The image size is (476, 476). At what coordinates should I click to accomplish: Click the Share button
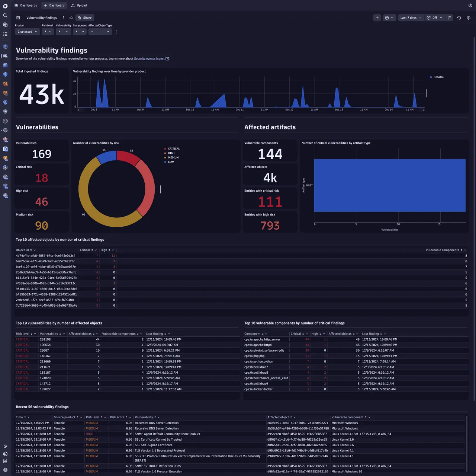tap(85, 18)
